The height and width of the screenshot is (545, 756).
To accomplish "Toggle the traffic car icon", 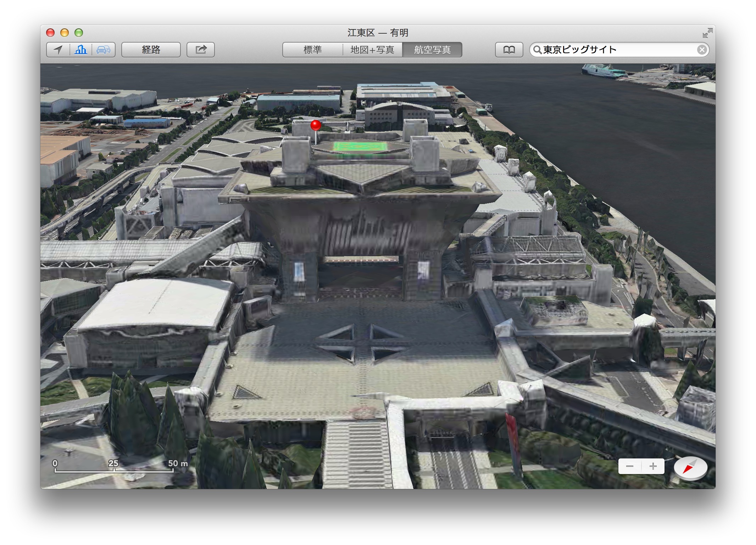I will click(x=103, y=50).
